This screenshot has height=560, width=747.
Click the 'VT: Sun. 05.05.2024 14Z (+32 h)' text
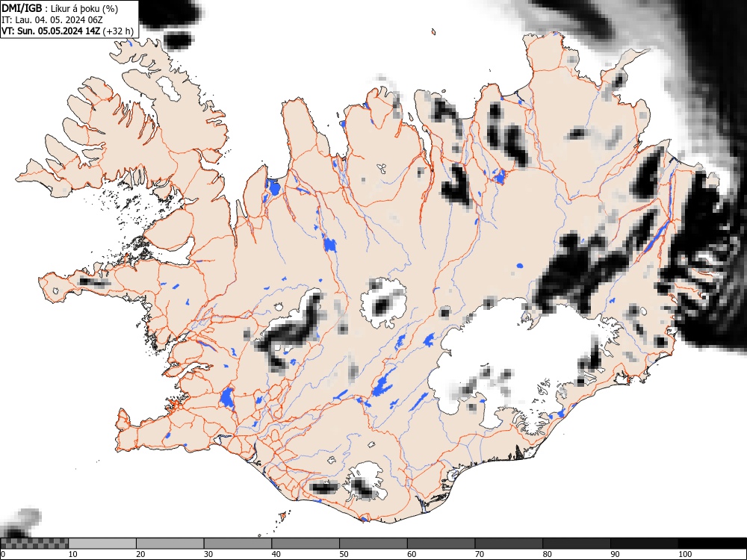[67, 31]
